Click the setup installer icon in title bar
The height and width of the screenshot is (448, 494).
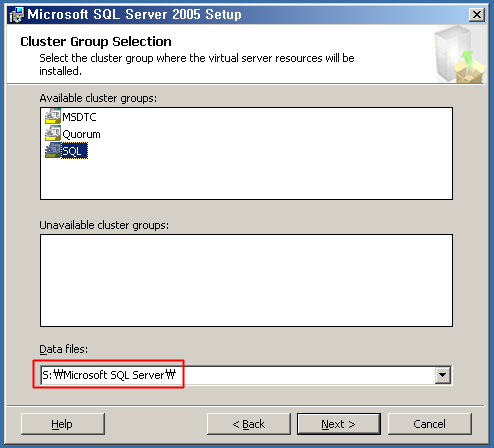(17, 15)
